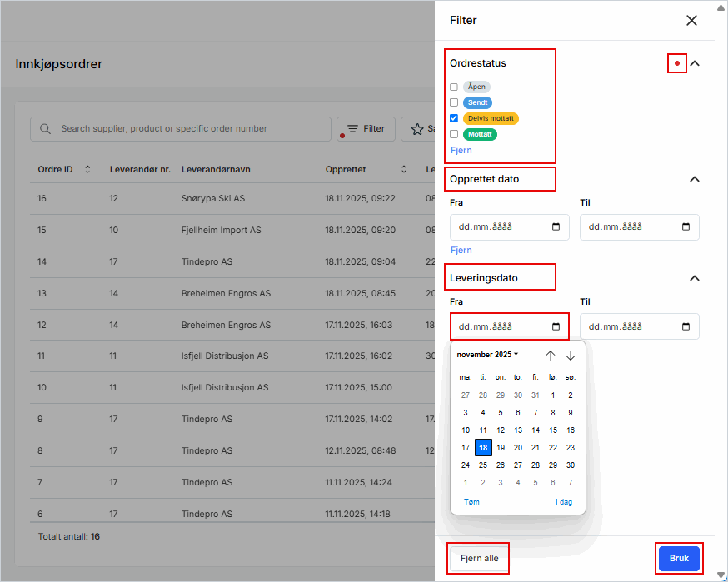This screenshot has height=582, width=728.
Task: Click the Bruk button to apply filters
Action: (679, 558)
